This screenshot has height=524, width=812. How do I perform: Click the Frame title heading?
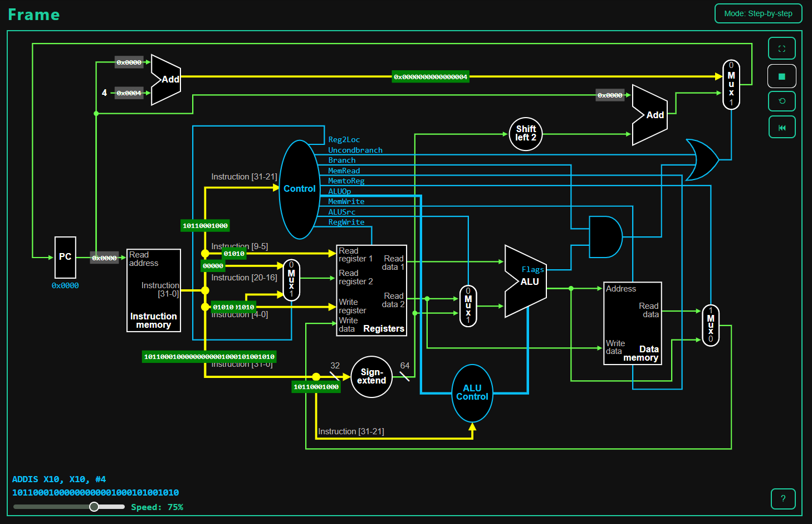pyautogui.click(x=34, y=14)
